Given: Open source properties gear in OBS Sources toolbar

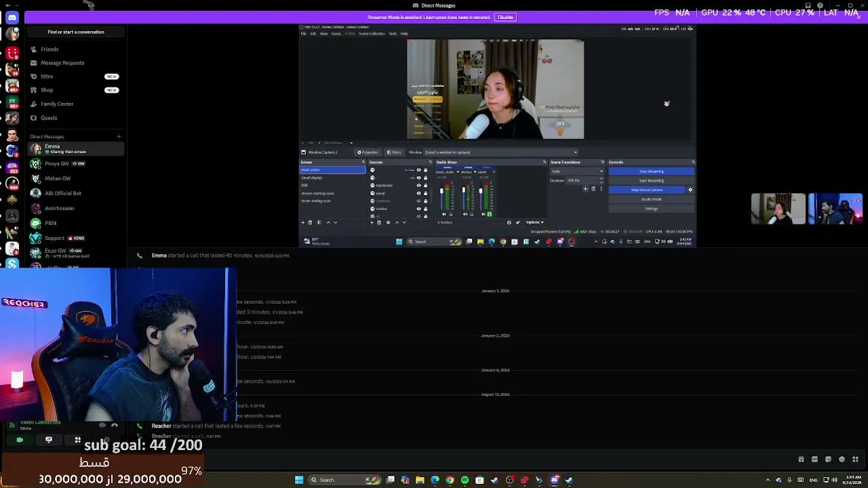Looking at the screenshot, I should pos(388,222).
